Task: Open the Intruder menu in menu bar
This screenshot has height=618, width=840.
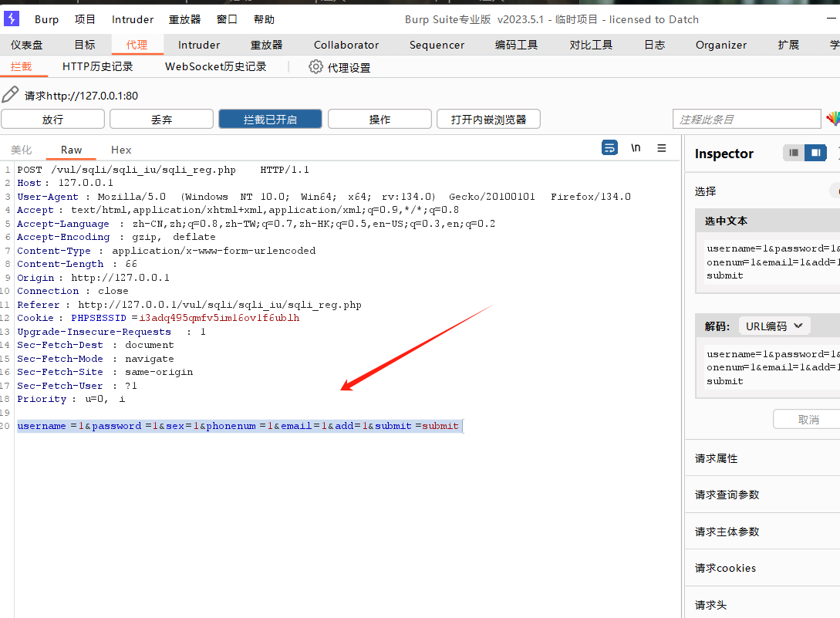Action: click(133, 19)
